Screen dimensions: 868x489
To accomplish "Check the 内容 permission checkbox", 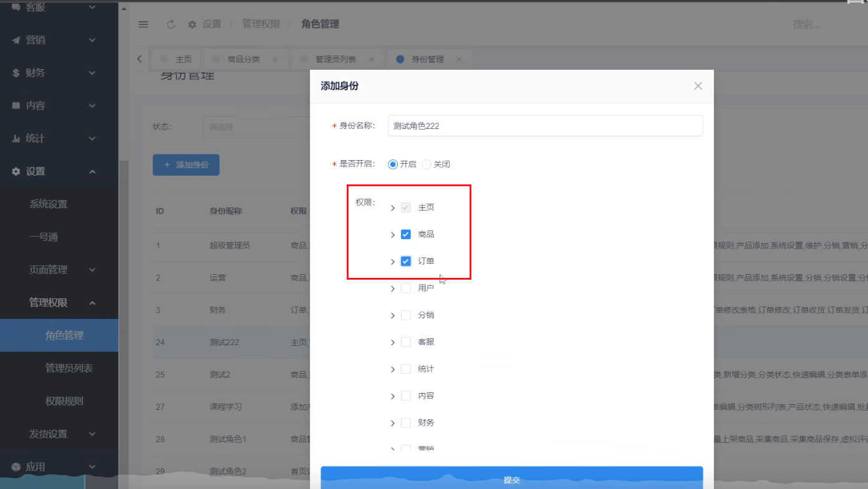I will tap(406, 396).
